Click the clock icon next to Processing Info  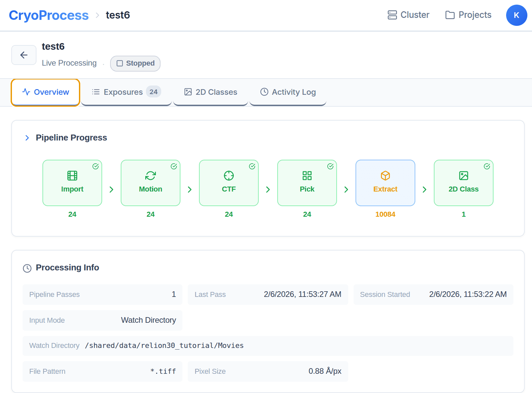tap(27, 268)
